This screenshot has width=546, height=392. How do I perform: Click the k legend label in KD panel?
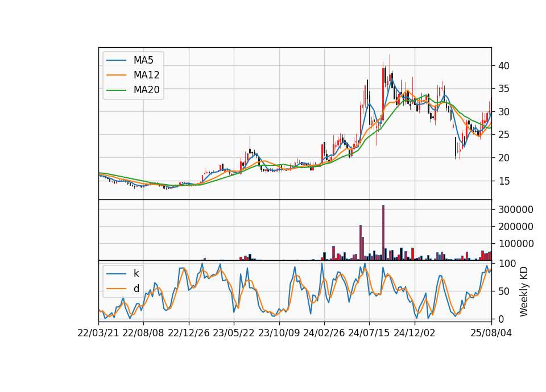click(136, 273)
